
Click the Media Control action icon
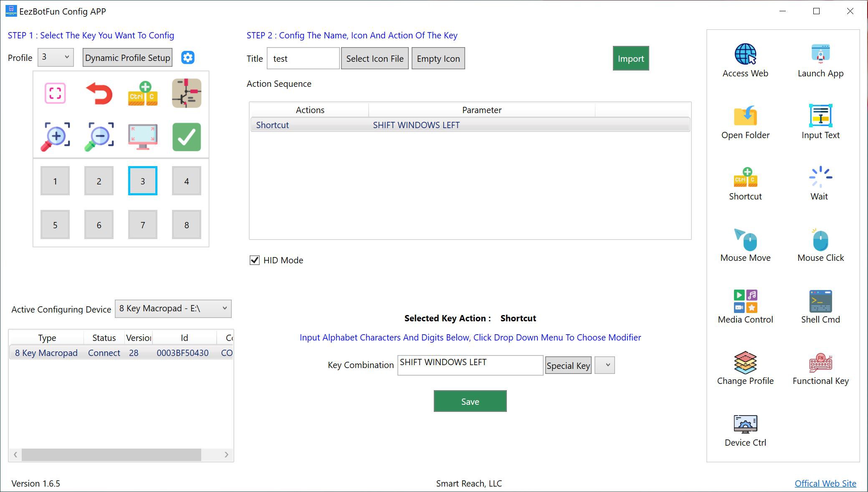(745, 301)
